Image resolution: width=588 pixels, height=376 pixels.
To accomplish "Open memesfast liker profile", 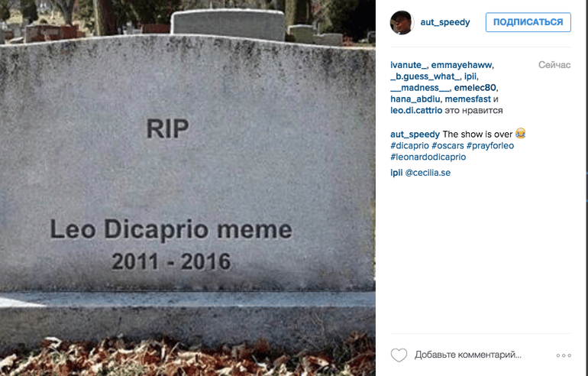I will point(467,99).
